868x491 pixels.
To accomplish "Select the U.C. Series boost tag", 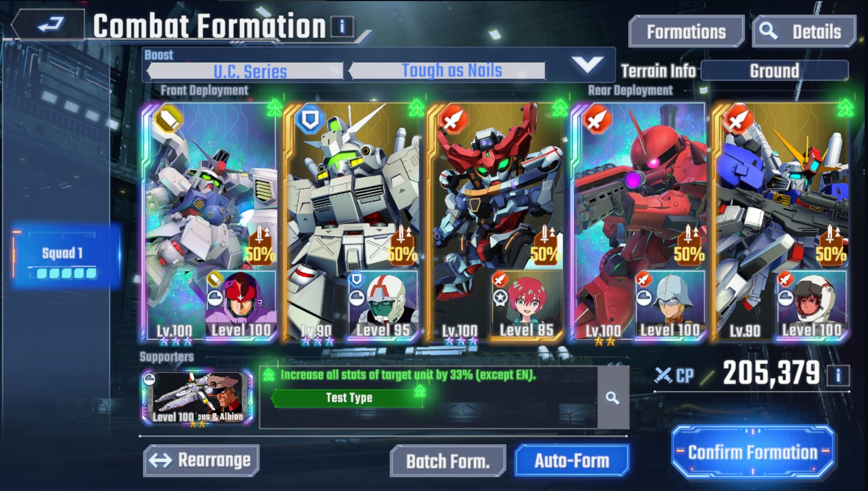I will [x=250, y=71].
